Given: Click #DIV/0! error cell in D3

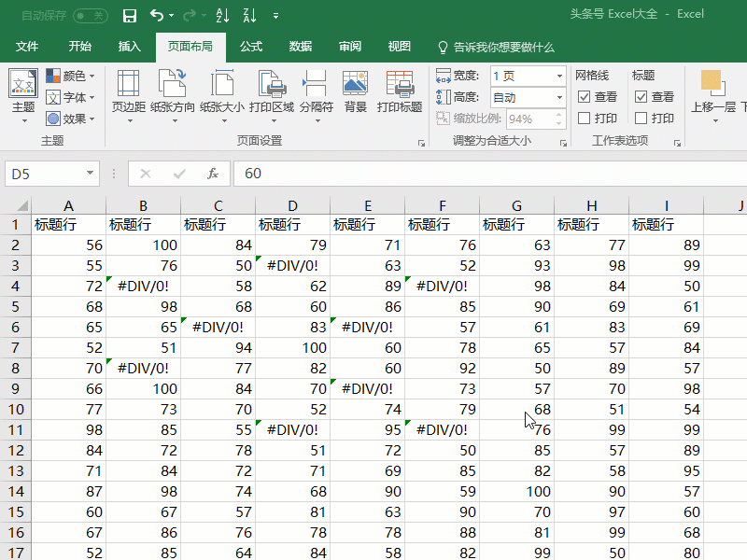Looking at the screenshot, I should 292,266.
